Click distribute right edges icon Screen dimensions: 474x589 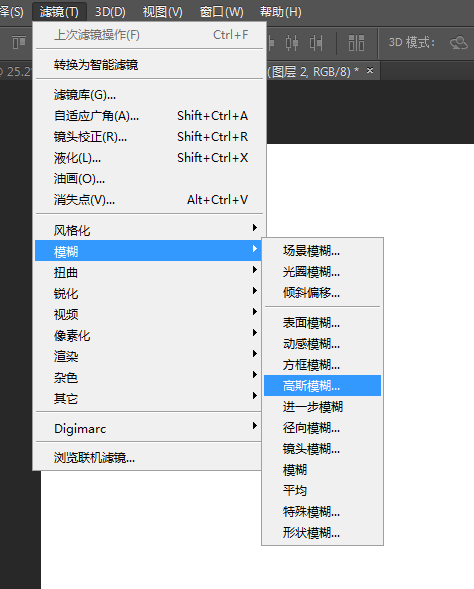(x=316, y=43)
